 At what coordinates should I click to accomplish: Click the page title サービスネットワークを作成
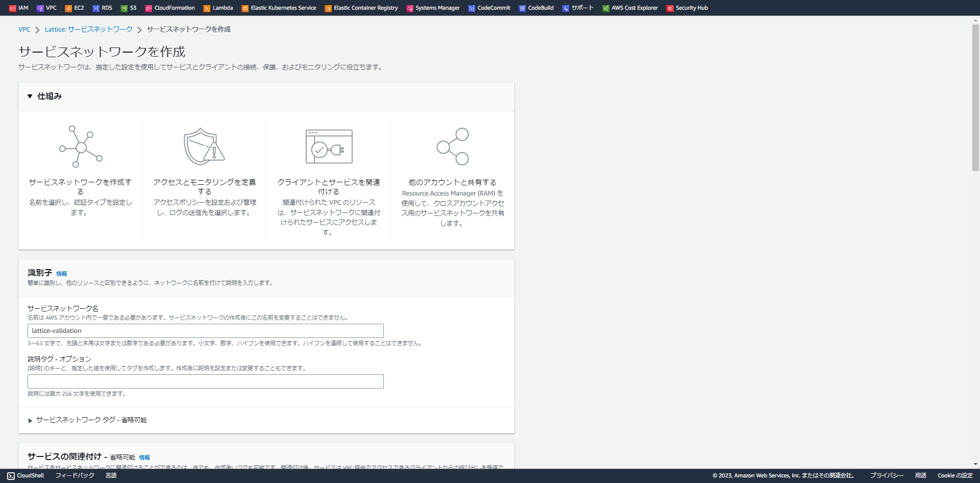[x=102, y=52]
